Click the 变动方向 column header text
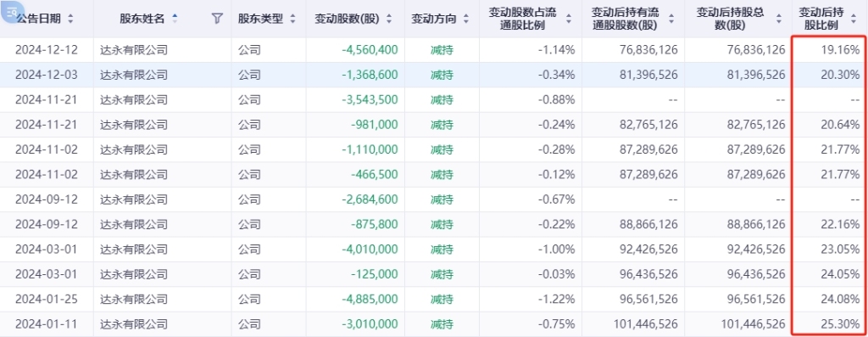Image resolution: width=868 pixels, height=337 pixels. 434,19
